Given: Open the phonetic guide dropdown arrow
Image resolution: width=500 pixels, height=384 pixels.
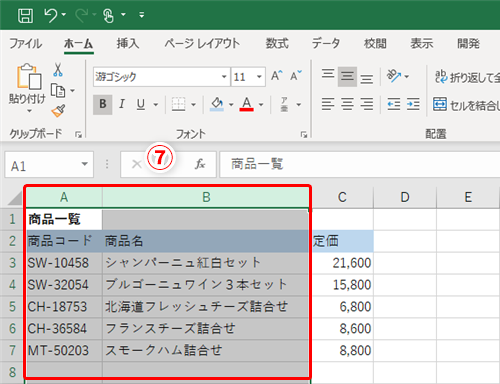Looking at the screenshot, I should point(299,105).
